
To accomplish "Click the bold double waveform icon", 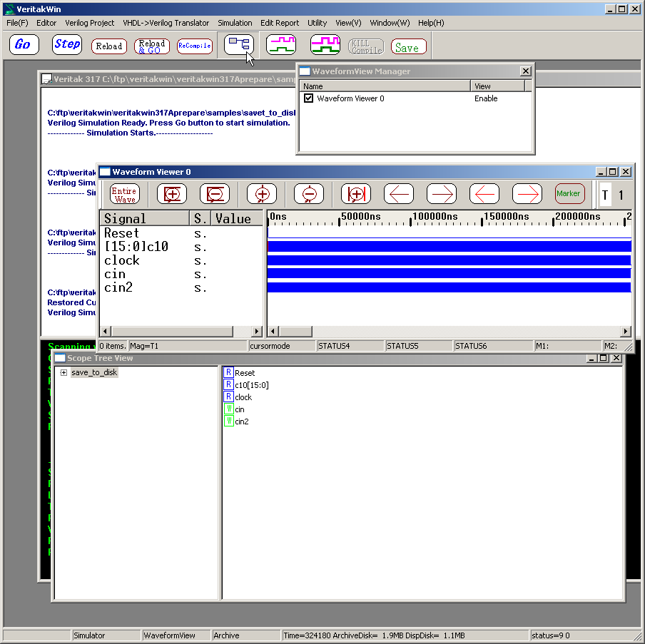I will click(325, 44).
